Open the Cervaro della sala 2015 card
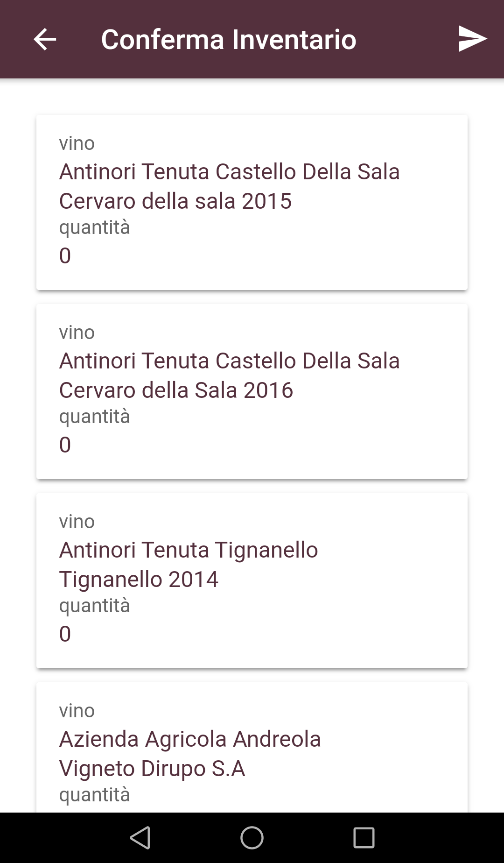504x863 pixels. coord(252,202)
